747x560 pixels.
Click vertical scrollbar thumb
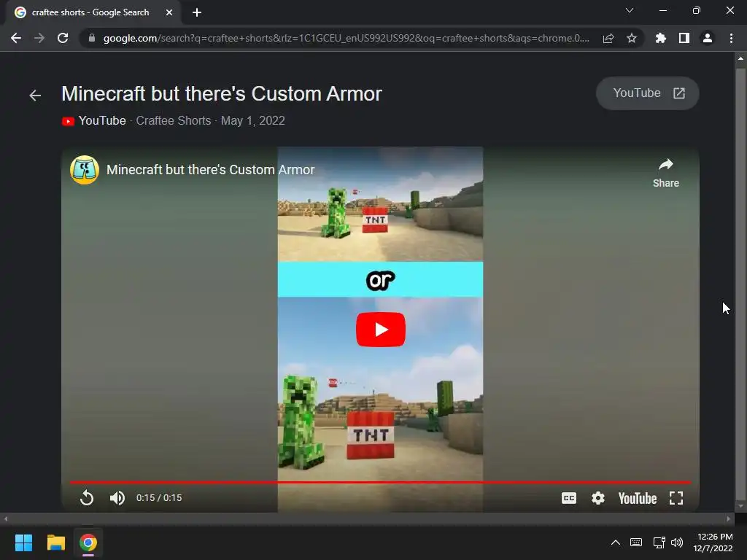pyautogui.click(x=740, y=285)
